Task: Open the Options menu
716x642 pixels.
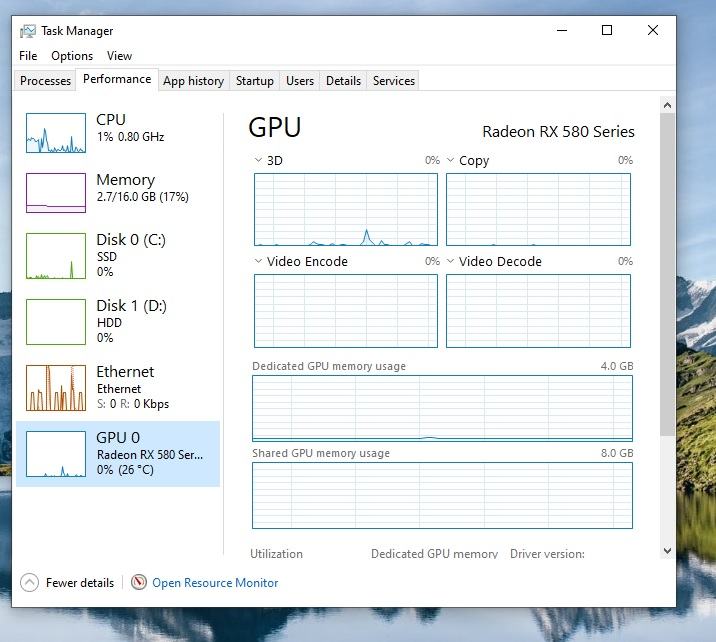Action: [72, 56]
